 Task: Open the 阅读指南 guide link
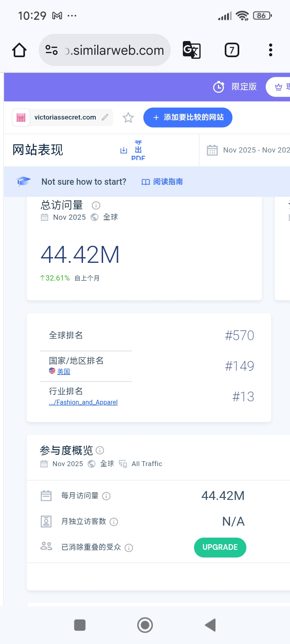click(x=162, y=182)
